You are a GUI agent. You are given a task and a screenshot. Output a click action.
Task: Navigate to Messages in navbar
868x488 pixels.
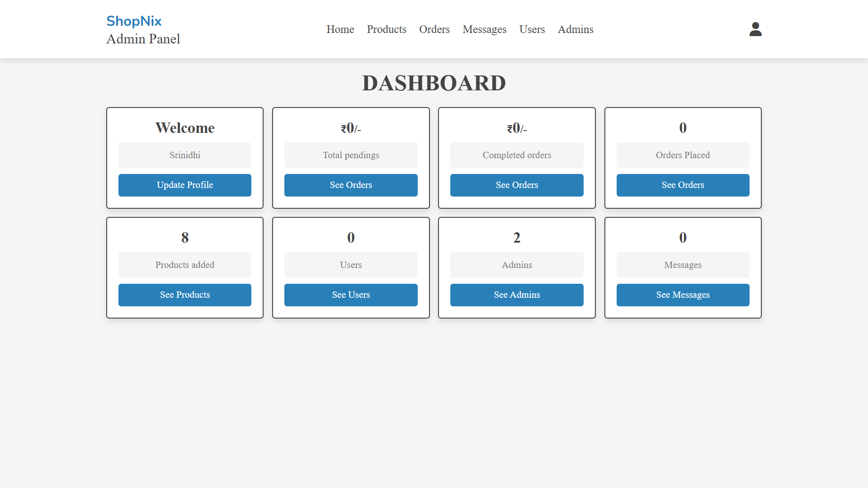tap(484, 29)
